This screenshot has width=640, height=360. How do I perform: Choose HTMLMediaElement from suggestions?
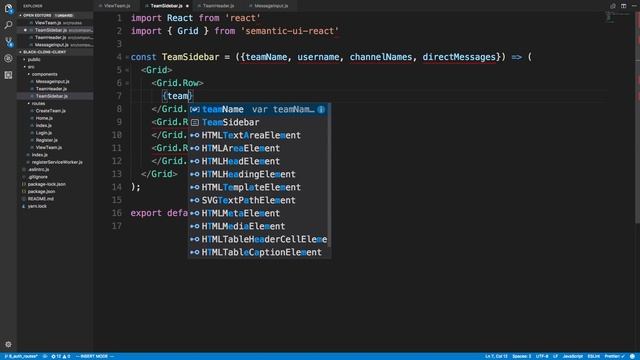(x=258, y=227)
